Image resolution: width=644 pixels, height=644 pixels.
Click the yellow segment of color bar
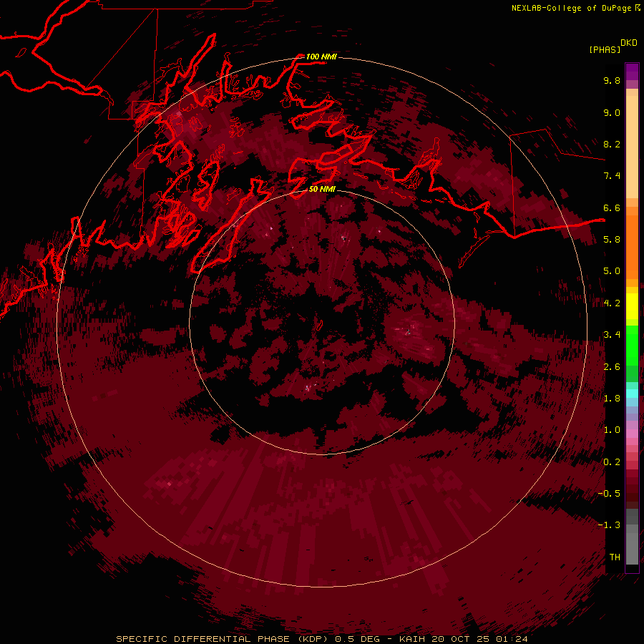click(x=632, y=306)
